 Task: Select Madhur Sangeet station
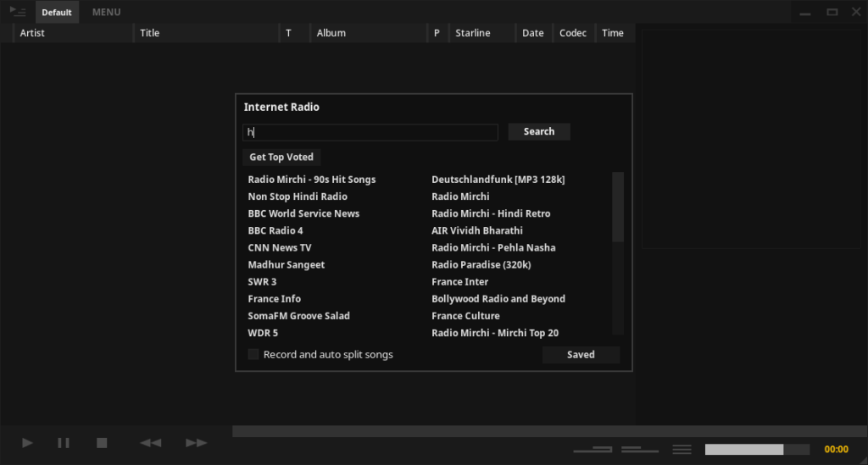point(287,265)
